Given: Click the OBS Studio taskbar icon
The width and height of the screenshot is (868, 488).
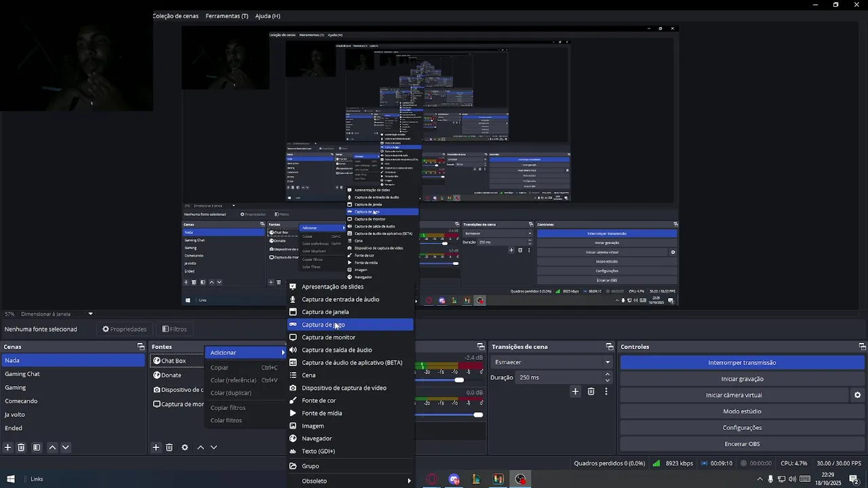Looking at the screenshot, I should (520, 479).
